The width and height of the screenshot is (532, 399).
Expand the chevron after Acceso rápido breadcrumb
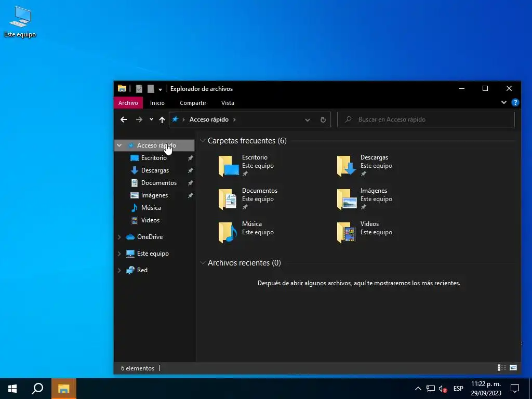[234, 119]
